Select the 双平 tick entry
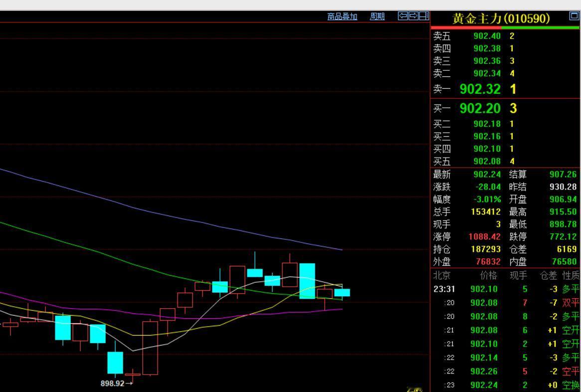This screenshot has height=392, width=581. [571, 303]
